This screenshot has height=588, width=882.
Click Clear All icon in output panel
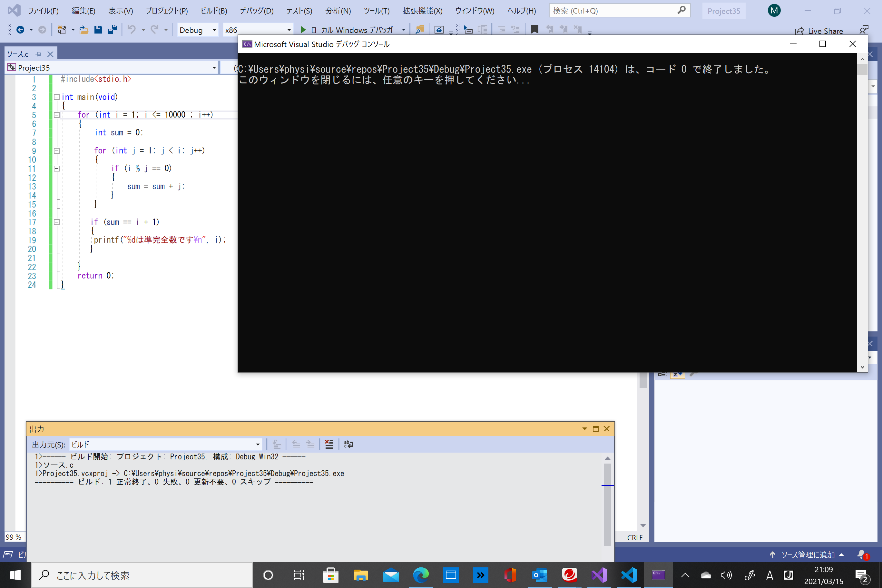[329, 444]
